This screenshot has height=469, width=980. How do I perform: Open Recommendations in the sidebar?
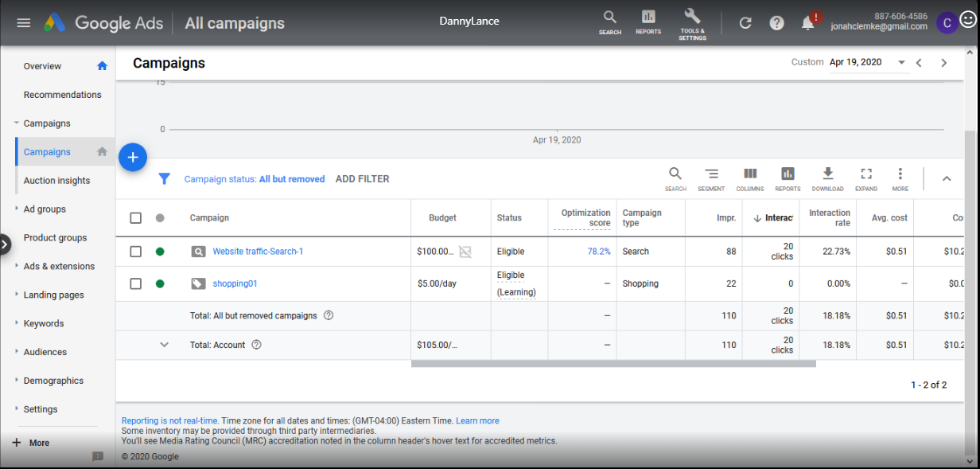pyautogui.click(x=63, y=95)
